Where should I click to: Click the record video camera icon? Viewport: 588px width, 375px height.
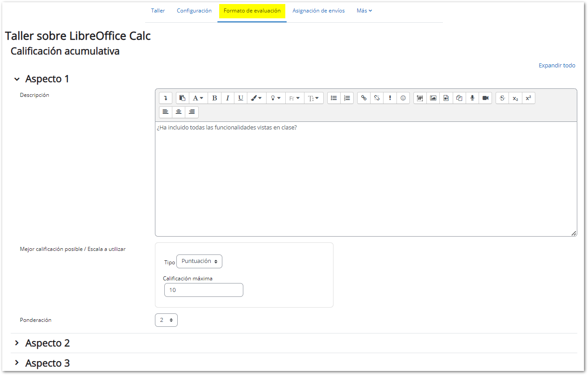[x=485, y=98]
